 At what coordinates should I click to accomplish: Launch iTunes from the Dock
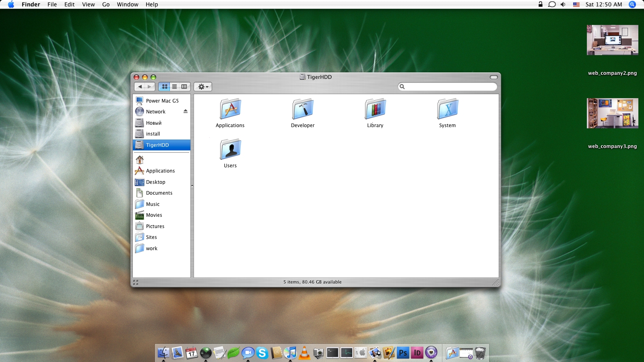(290, 353)
